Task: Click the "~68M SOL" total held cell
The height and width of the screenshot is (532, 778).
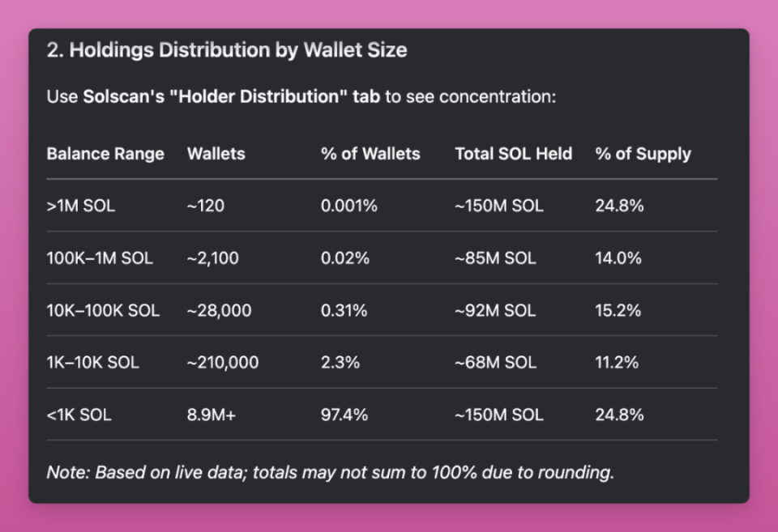Action: 495,363
